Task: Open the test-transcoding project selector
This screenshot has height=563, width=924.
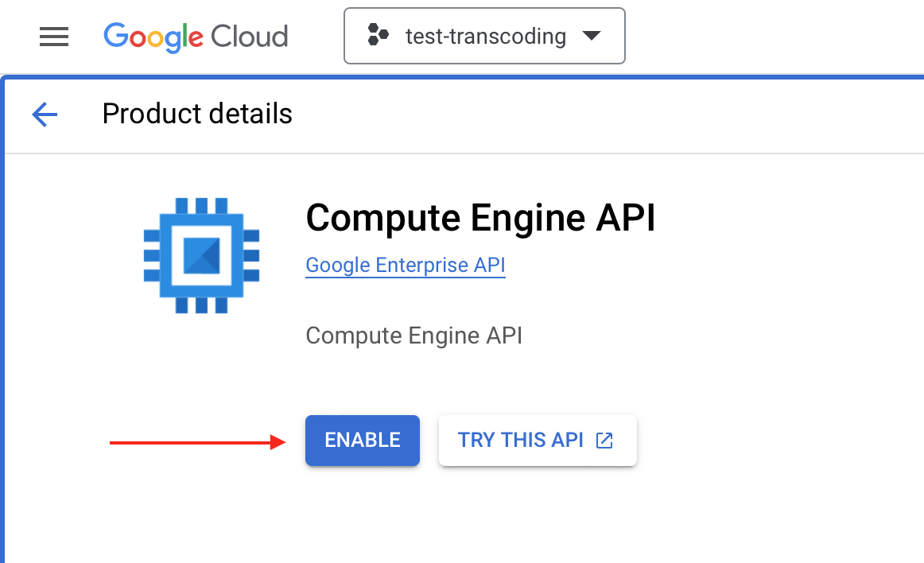Action: [x=484, y=36]
